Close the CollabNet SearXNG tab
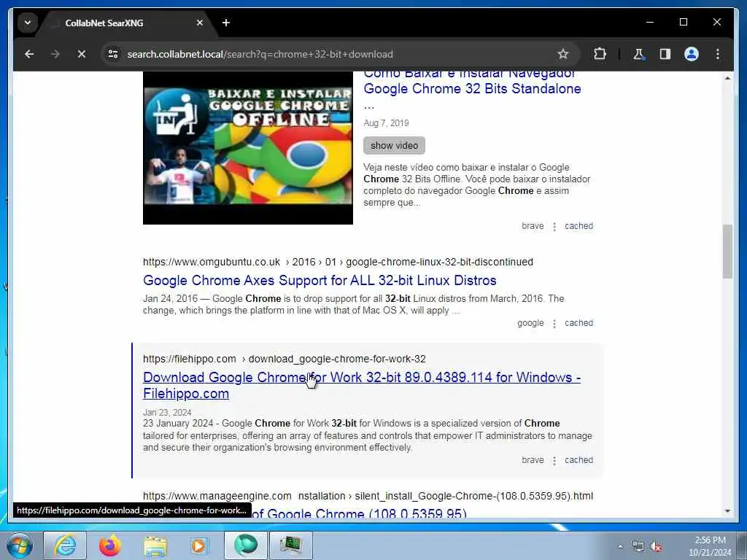This screenshot has width=747, height=560. click(200, 23)
